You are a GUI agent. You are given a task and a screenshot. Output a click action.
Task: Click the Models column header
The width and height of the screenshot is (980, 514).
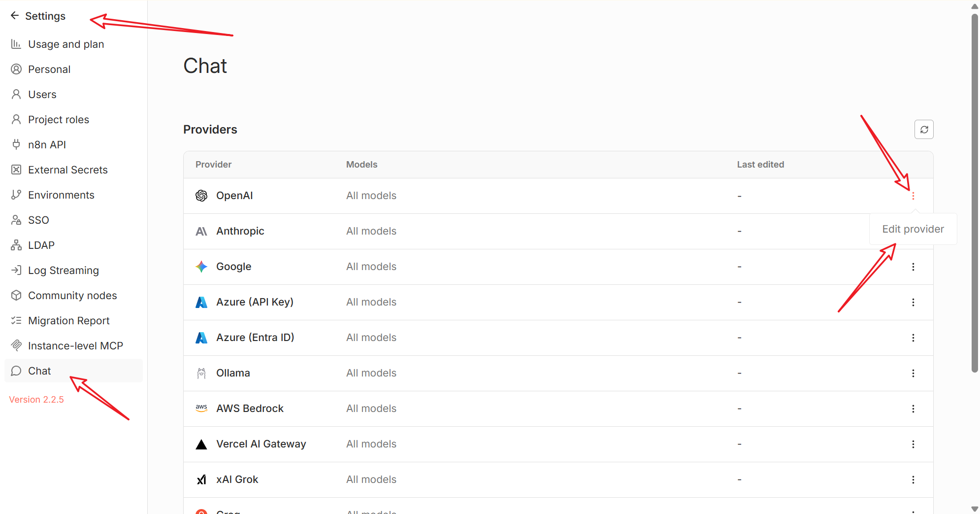(x=361, y=165)
